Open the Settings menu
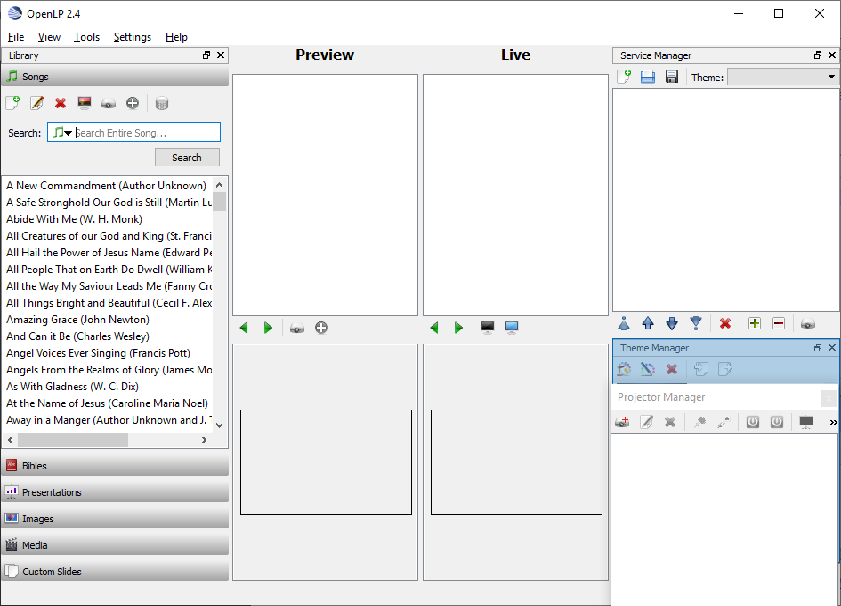The width and height of the screenshot is (841, 606). pos(132,37)
